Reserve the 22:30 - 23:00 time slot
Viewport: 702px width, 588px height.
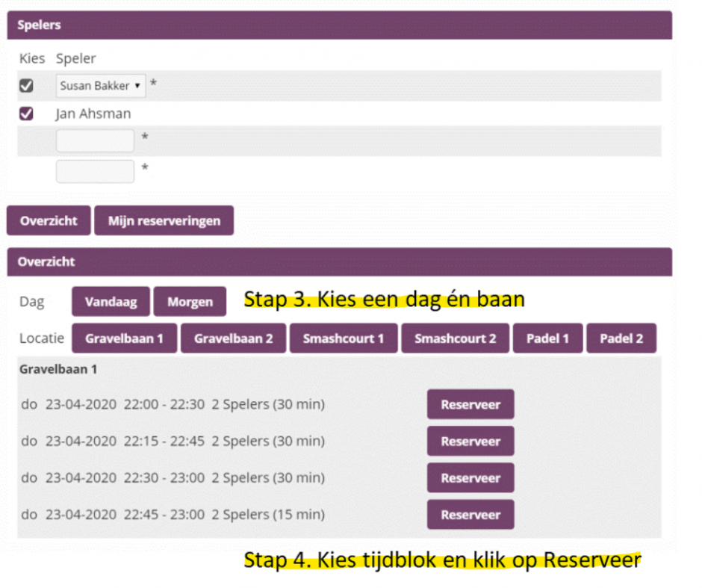tap(470, 477)
